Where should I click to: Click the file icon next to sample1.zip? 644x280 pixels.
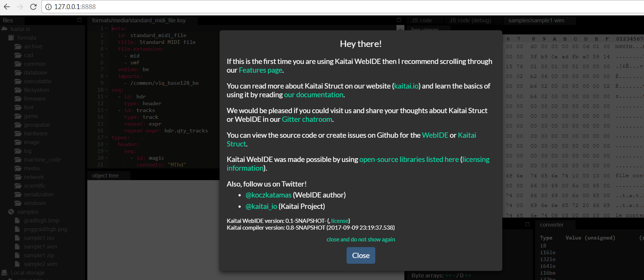point(17,255)
